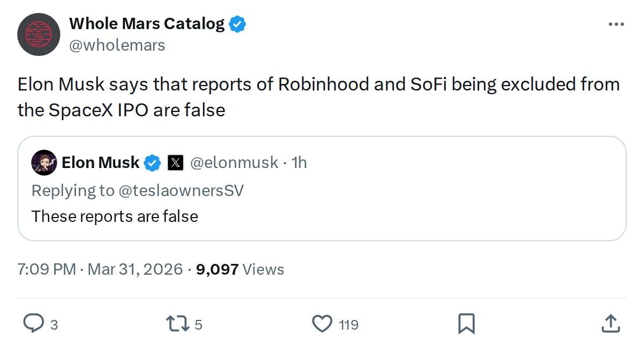Open the share menu via the share icon
This screenshot has width=644, height=349.
pyautogui.click(x=610, y=324)
